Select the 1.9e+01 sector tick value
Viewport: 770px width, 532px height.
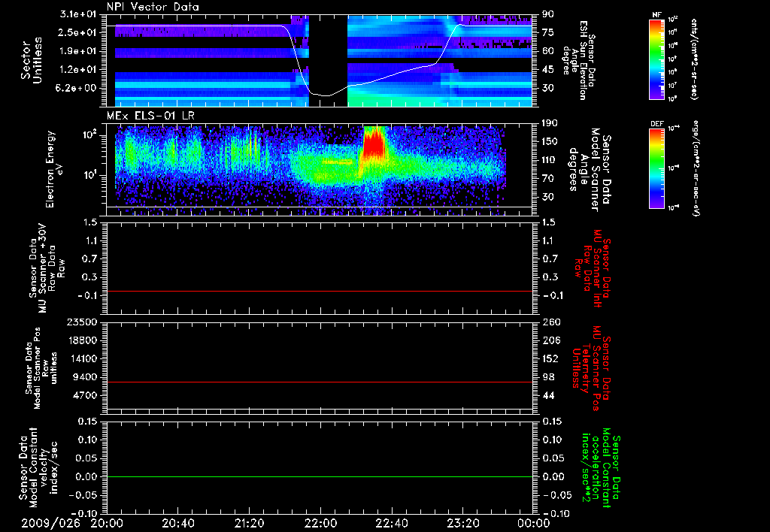tap(78, 51)
